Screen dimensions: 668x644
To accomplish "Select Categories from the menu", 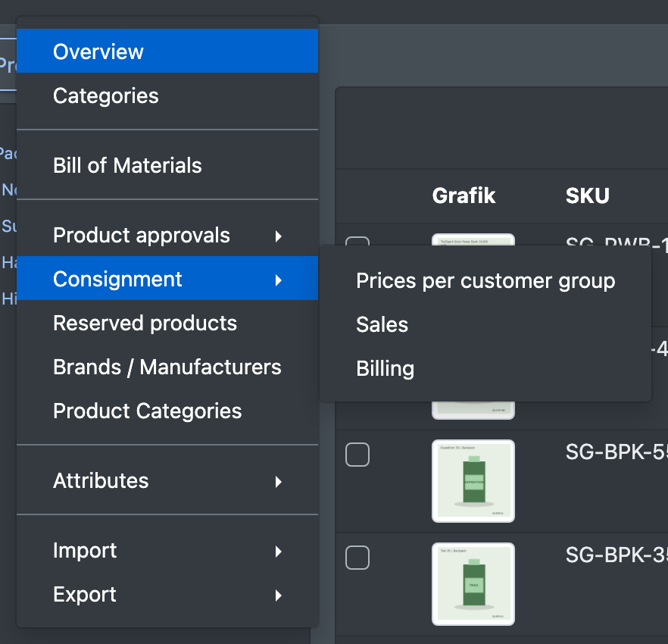I will point(167,95).
